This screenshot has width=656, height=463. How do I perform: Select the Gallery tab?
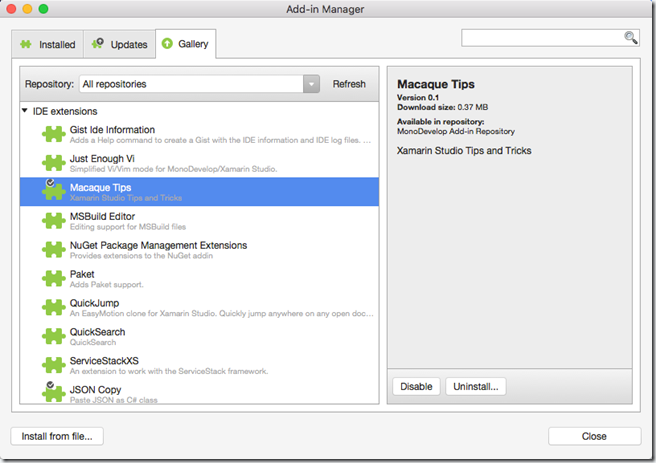[x=186, y=43]
